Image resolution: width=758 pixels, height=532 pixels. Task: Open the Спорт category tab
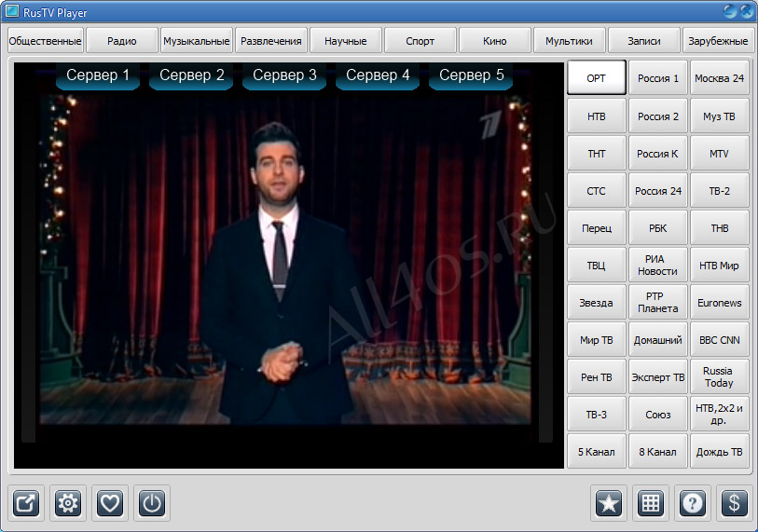pos(420,41)
